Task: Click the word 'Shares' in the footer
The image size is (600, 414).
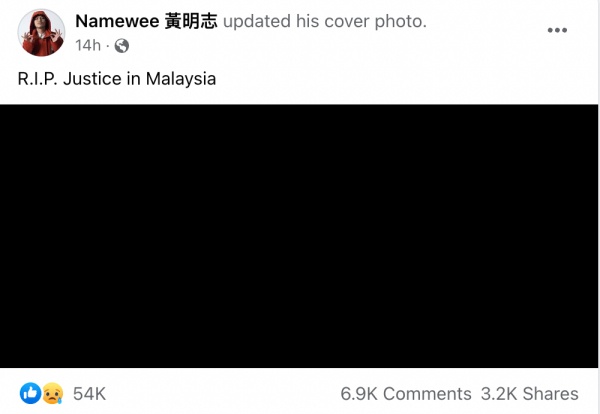Action: coord(551,394)
